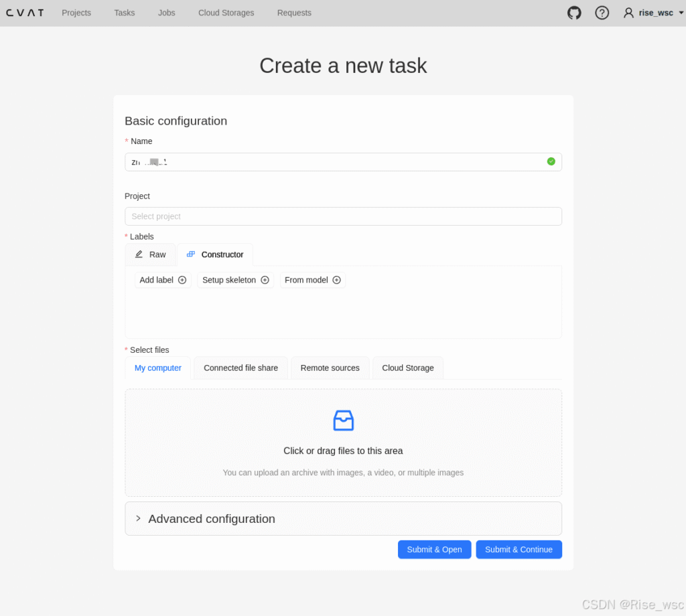Select the My computer files tab
This screenshot has width=686, height=616.
point(158,368)
